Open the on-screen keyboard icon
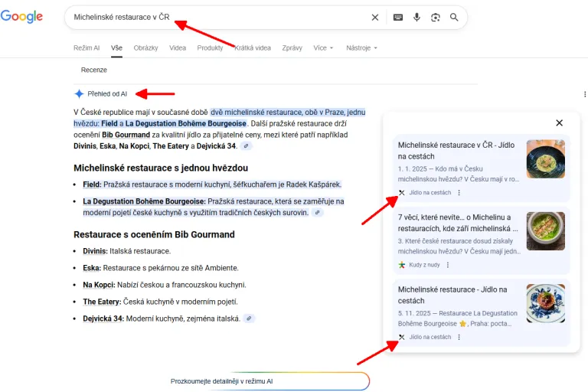The width and height of the screenshot is (588, 392). tap(398, 18)
